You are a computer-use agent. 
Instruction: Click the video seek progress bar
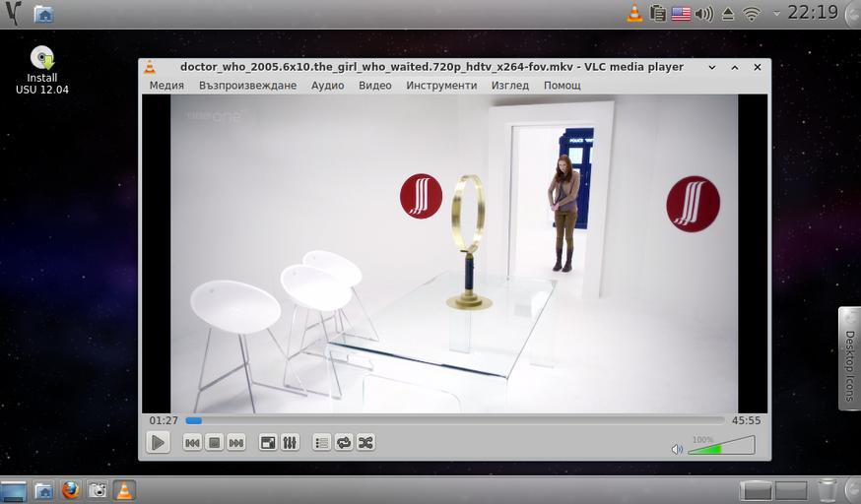point(455,420)
